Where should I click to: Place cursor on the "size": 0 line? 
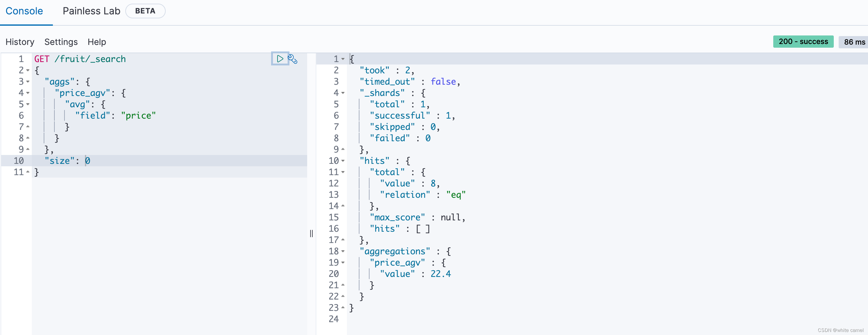(67, 161)
